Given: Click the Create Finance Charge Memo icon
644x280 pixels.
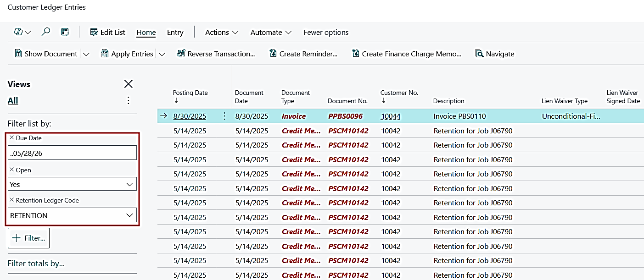Looking at the screenshot, I should (x=356, y=54).
